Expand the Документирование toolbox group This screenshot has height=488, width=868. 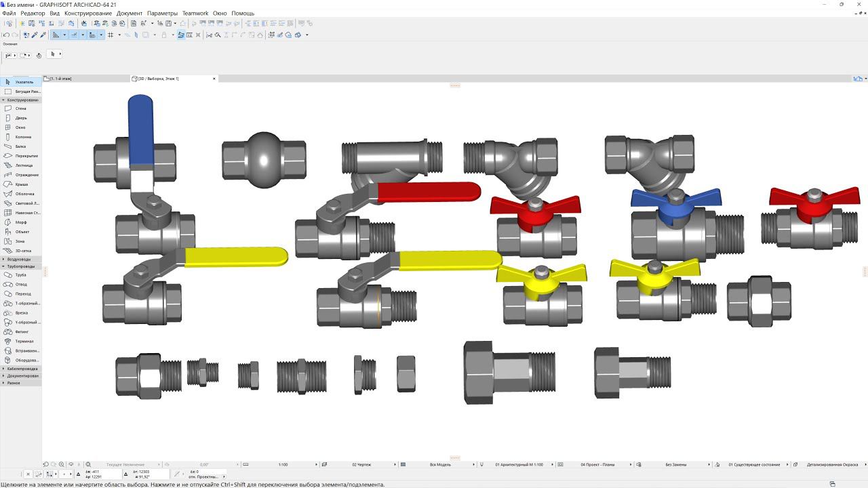pos(20,375)
